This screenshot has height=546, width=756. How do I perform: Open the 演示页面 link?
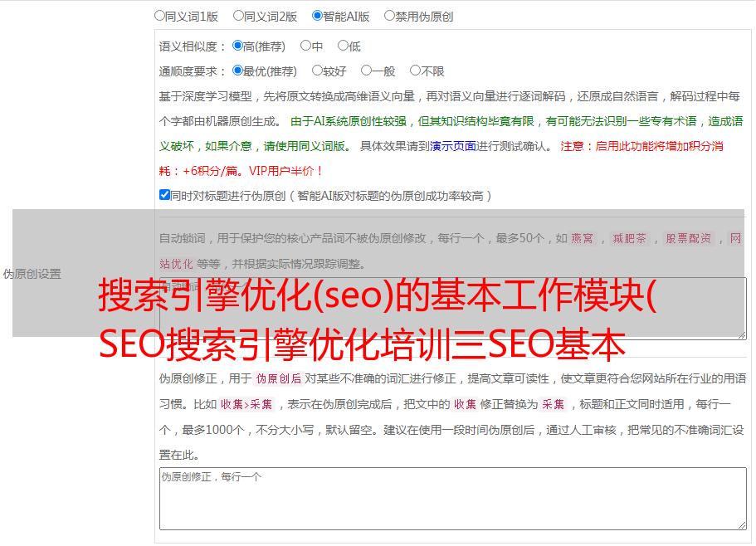tap(453, 146)
